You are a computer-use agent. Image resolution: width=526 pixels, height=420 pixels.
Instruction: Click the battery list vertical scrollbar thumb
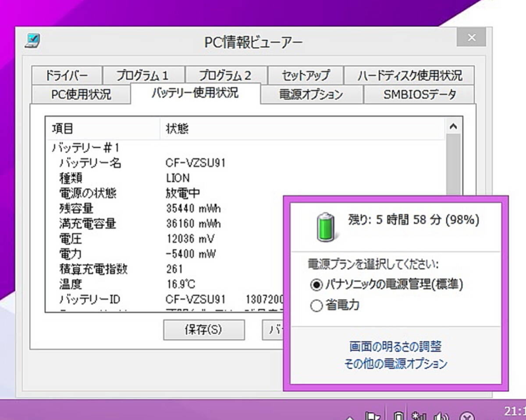click(x=453, y=164)
